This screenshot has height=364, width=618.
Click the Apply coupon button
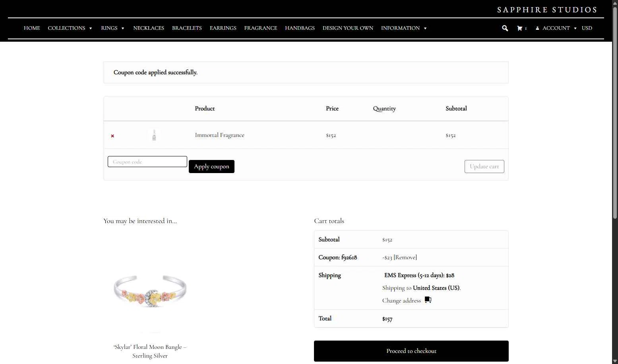coord(211,166)
